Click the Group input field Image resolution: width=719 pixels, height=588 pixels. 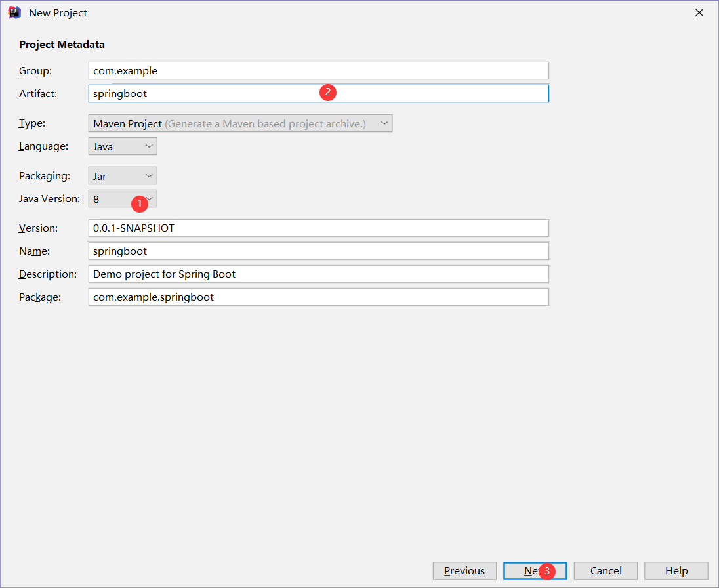(x=319, y=71)
